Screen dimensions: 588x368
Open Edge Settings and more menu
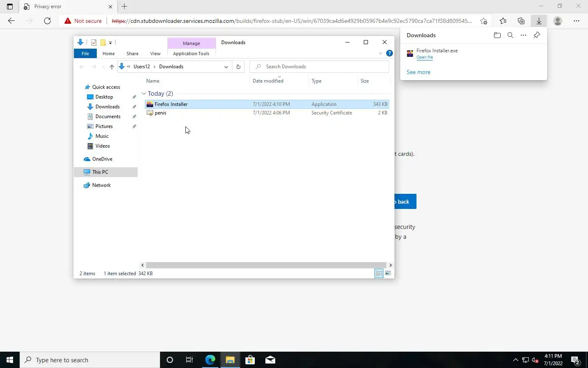click(577, 21)
